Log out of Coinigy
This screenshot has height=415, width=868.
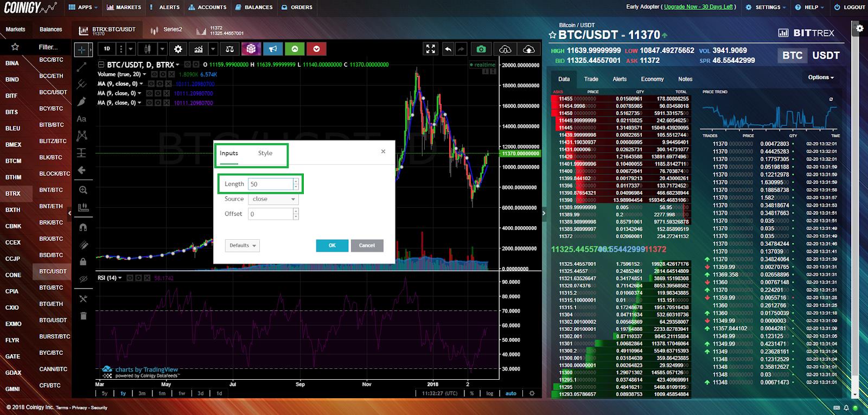(x=850, y=7)
